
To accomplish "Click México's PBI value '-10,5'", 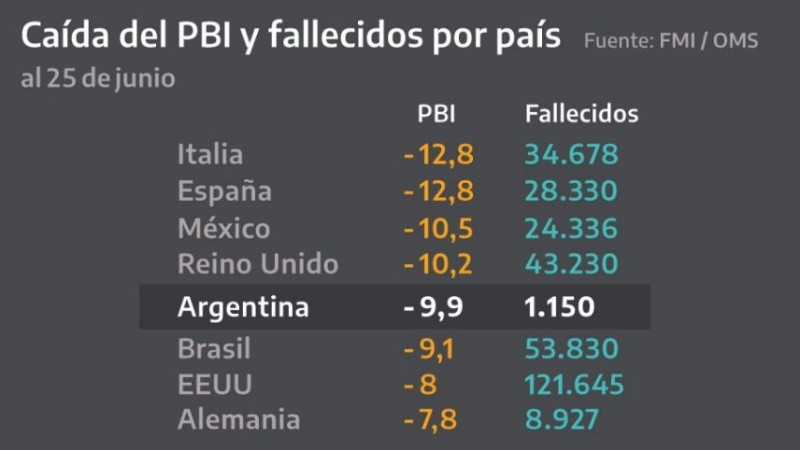I will click(x=438, y=228).
